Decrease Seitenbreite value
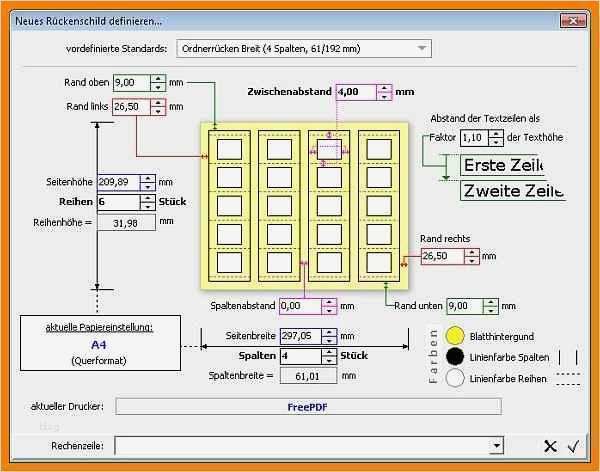Screen dimensions: 600x472 point(329,340)
